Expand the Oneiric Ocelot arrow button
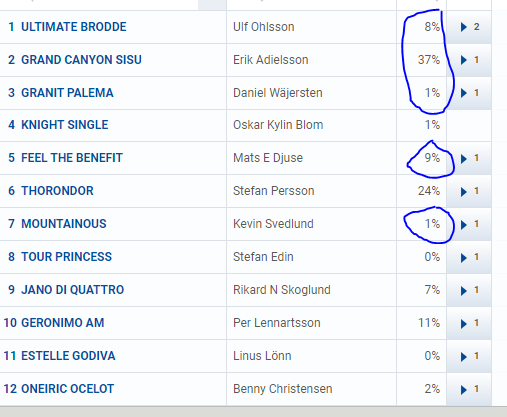The image size is (507, 417). [463, 390]
